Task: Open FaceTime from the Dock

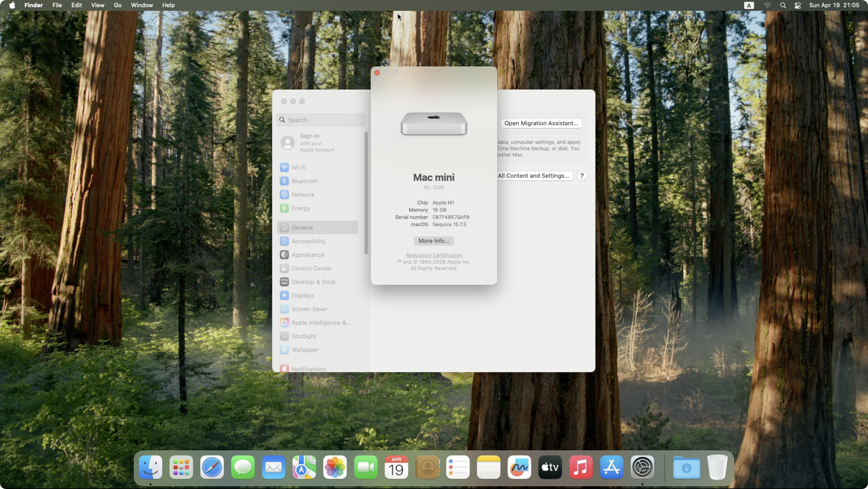Action: pyautogui.click(x=366, y=467)
